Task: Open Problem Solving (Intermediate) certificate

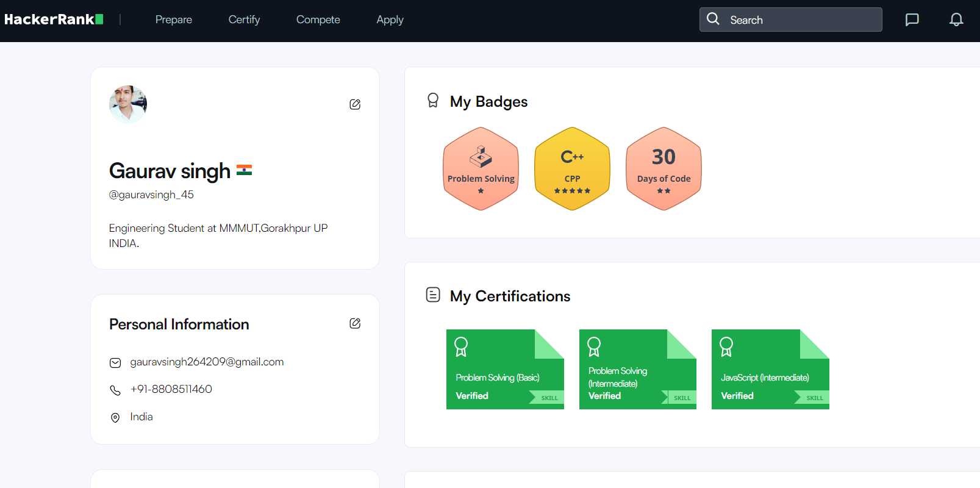Action: coord(638,369)
